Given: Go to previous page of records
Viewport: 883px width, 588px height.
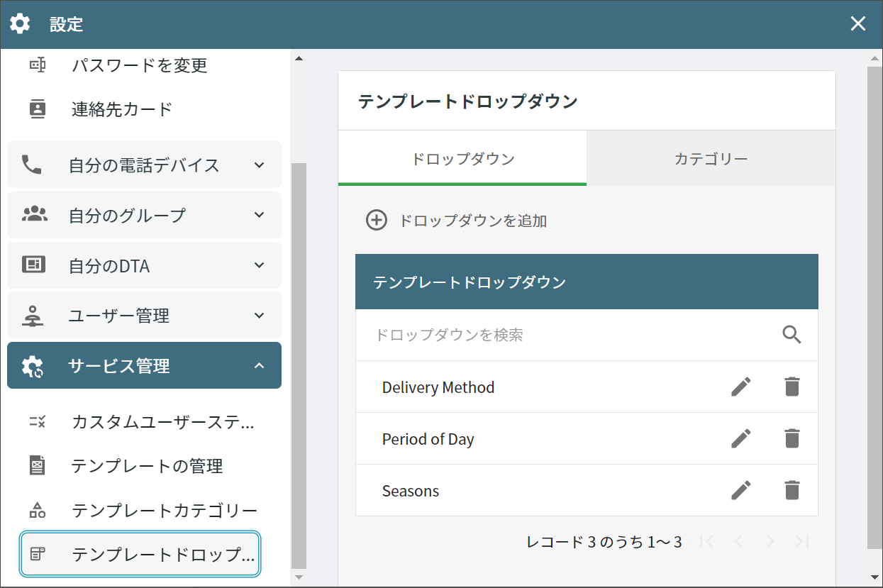Looking at the screenshot, I should coord(738,542).
